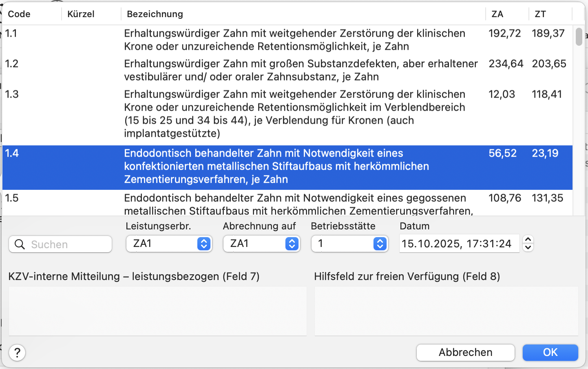Viewport: 588px width, 369px height.
Task: Open the Leistungserbr. ZA1 dropdown
Action: 169,244
